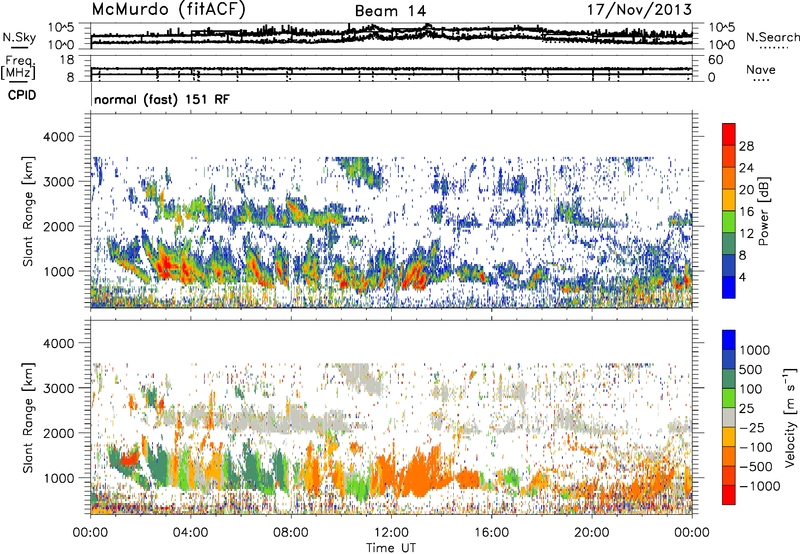The width and height of the screenshot is (800, 554).
Task: Click the '25' label on Velocity colorbar
Action: (746, 409)
